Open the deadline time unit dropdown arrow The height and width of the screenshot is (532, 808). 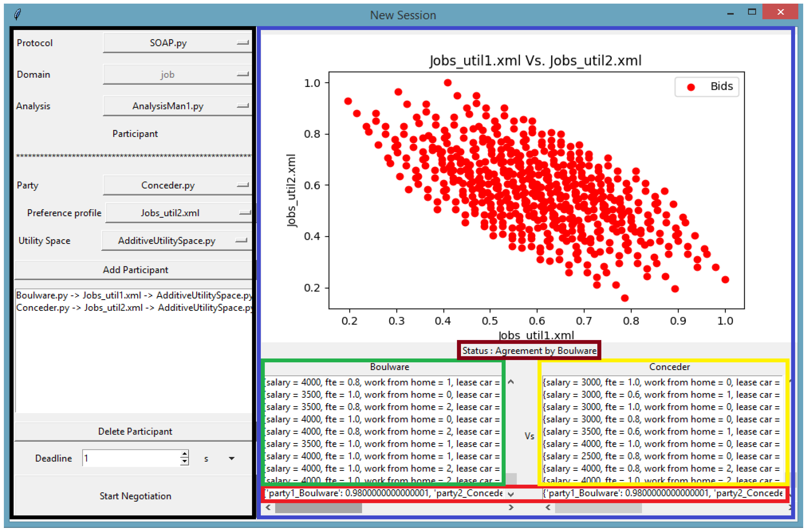(x=232, y=459)
